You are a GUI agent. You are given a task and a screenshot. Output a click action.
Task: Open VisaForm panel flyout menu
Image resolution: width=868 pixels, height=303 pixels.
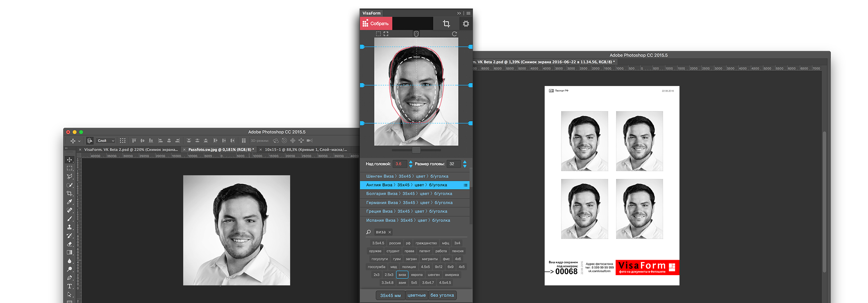coord(468,13)
